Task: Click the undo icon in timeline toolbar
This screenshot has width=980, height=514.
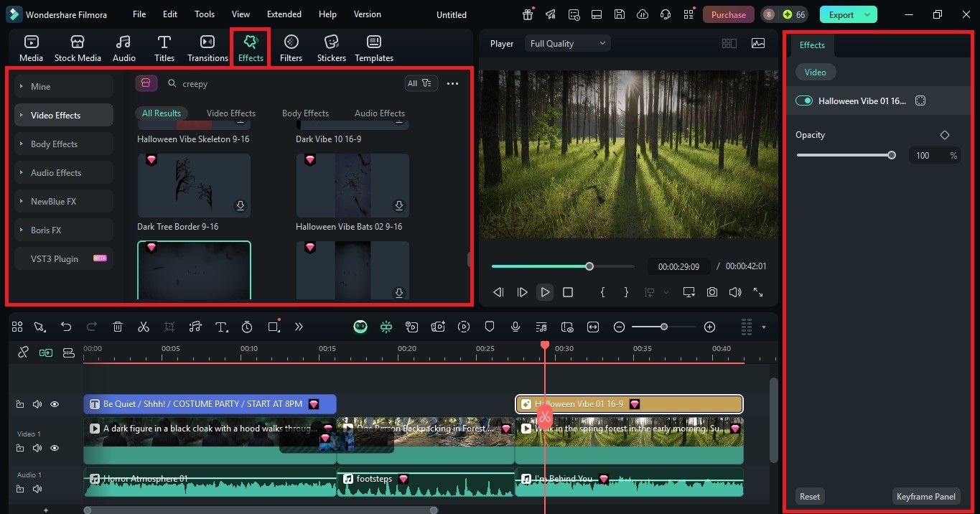Action: coord(66,327)
